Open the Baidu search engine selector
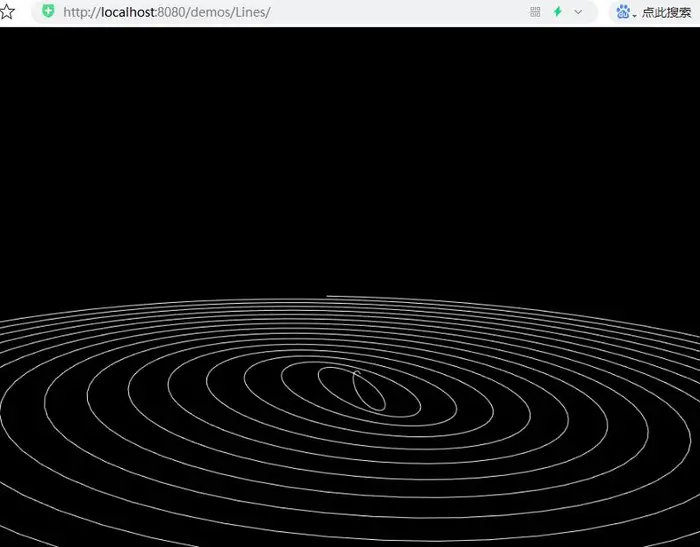Screen dimensions: 700x547 coord(626,12)
